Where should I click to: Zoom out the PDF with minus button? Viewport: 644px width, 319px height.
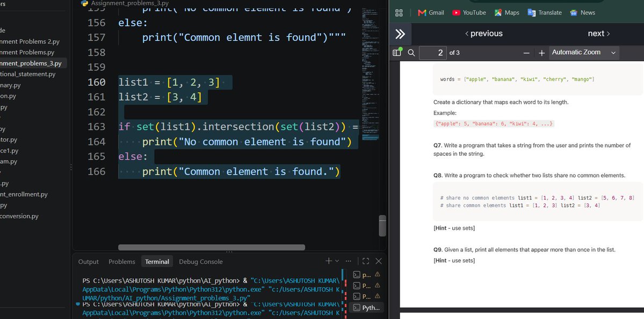(x=526, y=53)
